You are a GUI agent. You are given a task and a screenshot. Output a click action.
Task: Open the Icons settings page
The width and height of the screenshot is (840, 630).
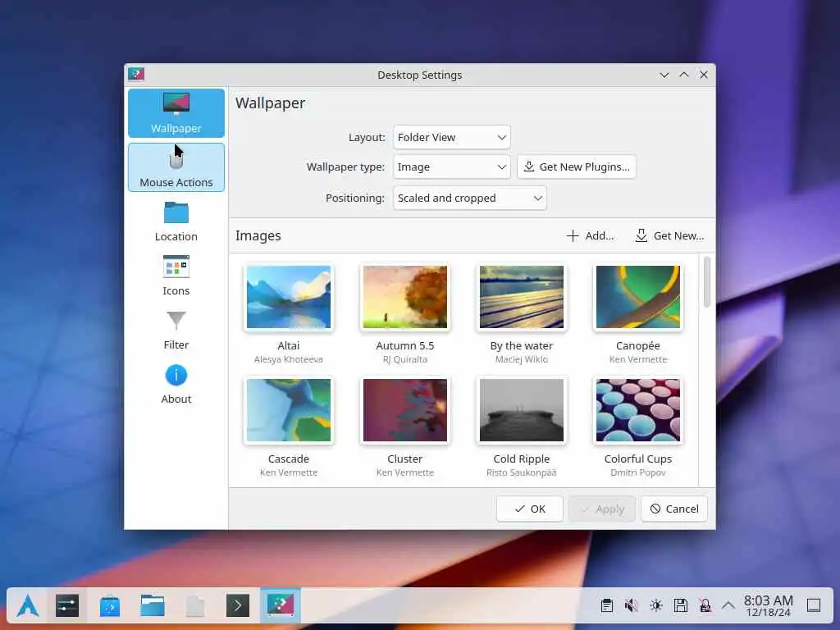point(176,276)
